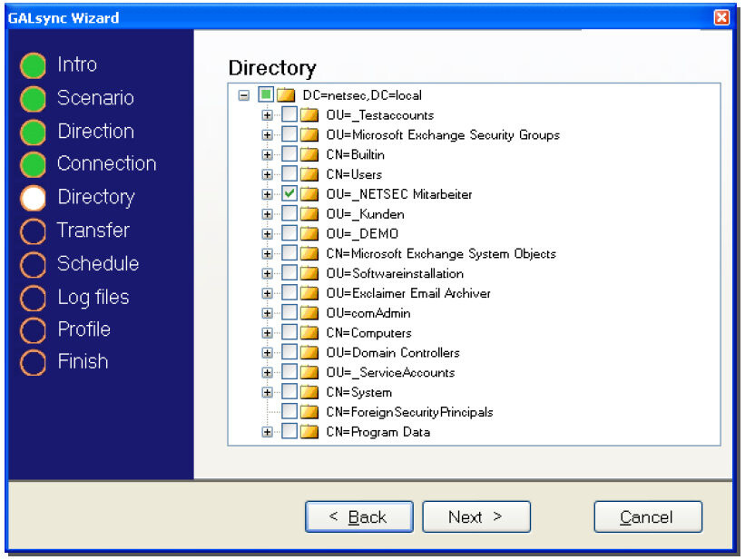Image resolution: width=745 pixels, height=560 pixels.
Task: Go to the Direction wizard step
Action: [96, 132]
